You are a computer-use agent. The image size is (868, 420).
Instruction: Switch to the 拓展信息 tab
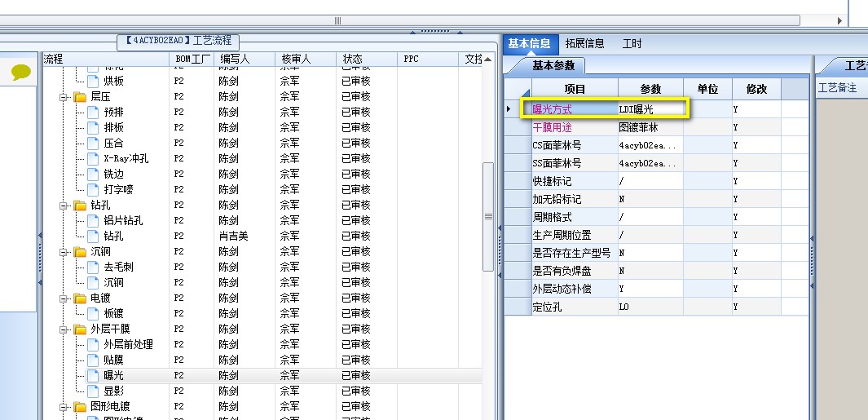point(584,44)
